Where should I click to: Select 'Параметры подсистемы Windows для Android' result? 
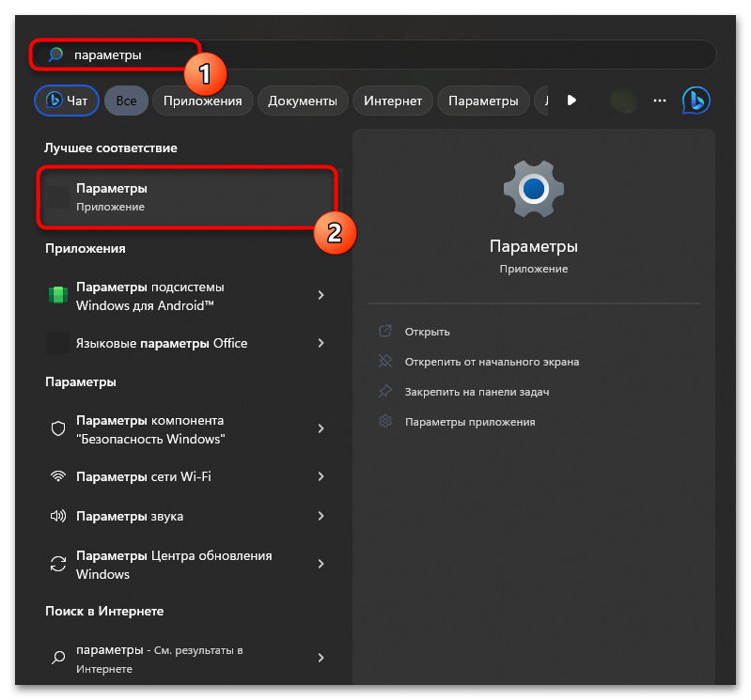pyautogui.click(x=188, y=296)
